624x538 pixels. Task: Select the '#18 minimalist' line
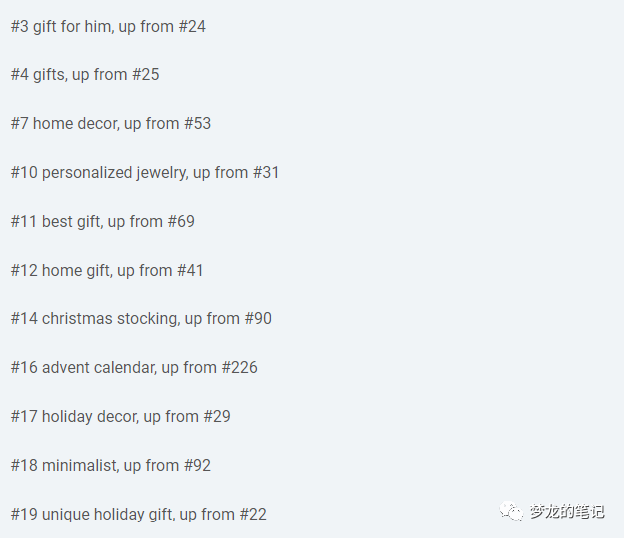pyautogui.click(x=111, y=466)
